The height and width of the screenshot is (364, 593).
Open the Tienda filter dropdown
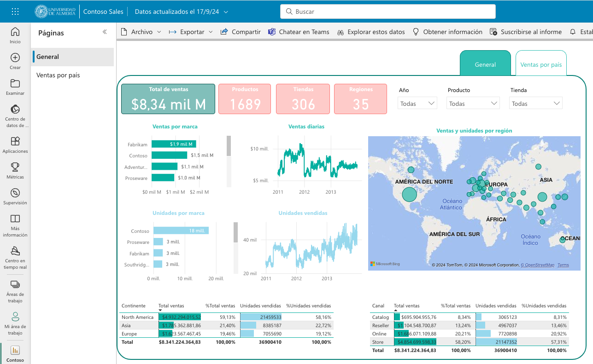536,104
